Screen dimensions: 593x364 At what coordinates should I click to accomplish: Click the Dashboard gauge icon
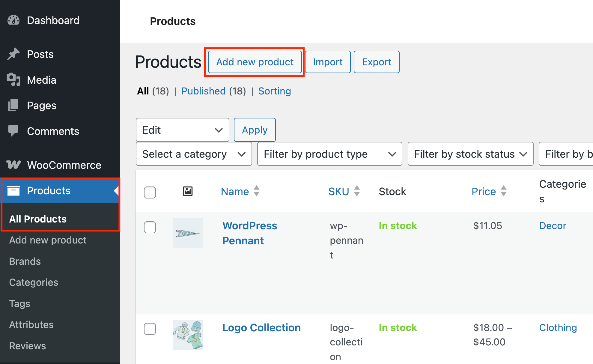click(x=13, y=20)
